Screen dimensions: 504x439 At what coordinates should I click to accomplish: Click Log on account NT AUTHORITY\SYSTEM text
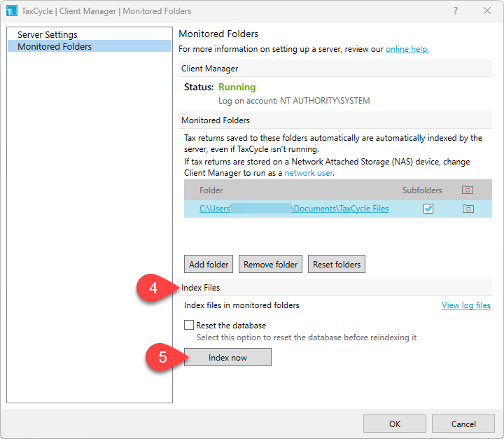coord(294,101)
